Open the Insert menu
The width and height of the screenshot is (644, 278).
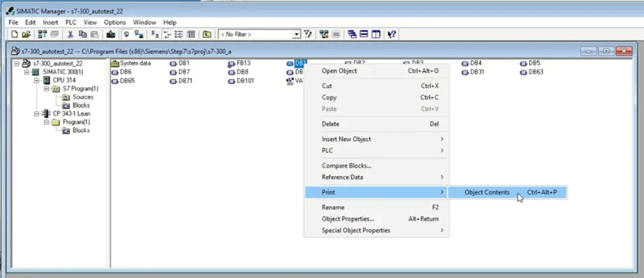tap(51, 23)
